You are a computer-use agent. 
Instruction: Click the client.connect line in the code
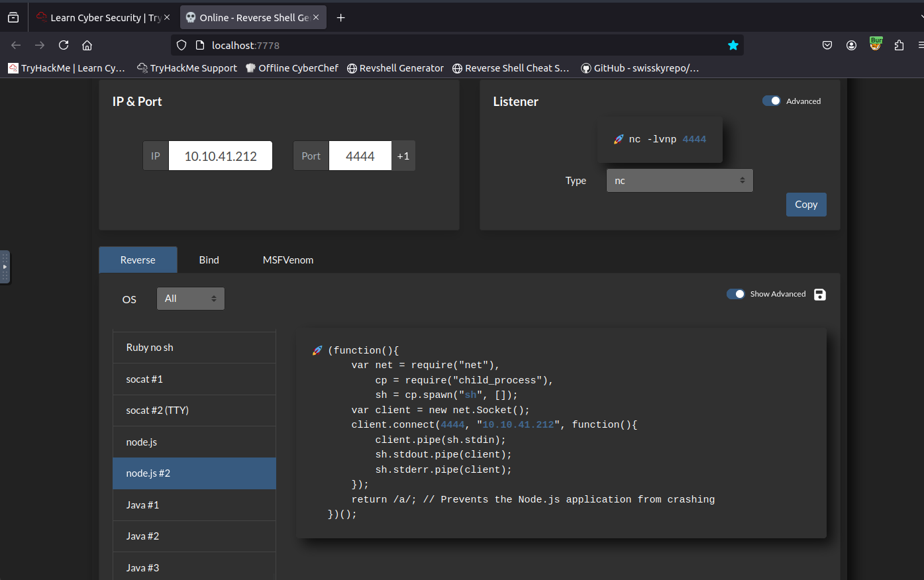tap(494, 424)
